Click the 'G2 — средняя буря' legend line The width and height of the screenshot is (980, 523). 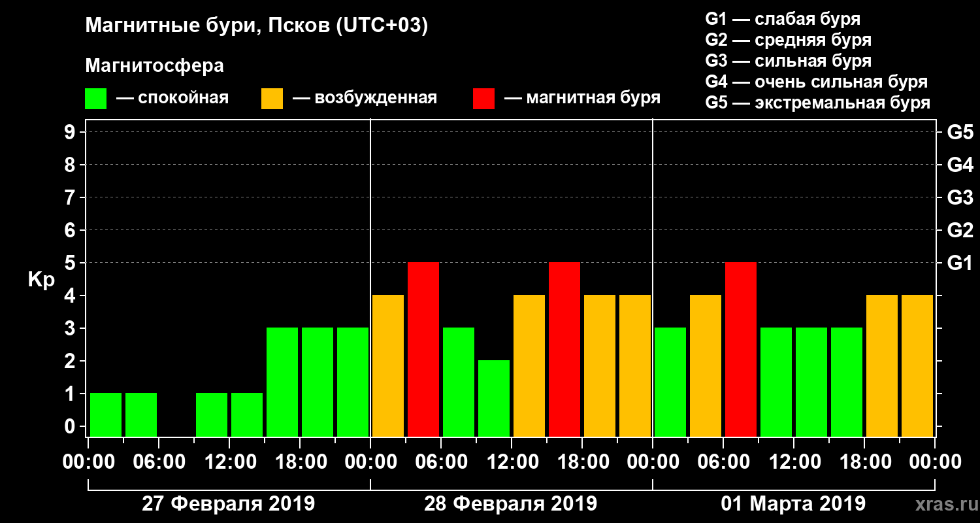pos(789,40)
